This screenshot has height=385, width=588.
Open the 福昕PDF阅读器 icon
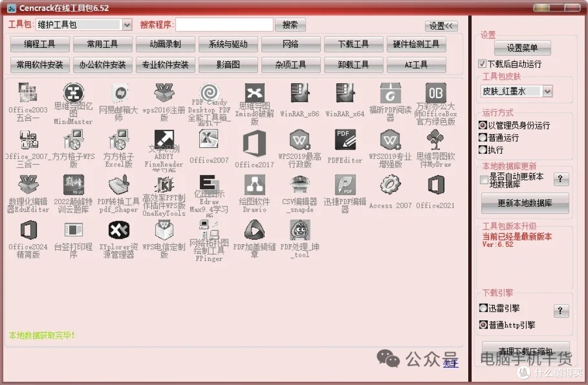coord(390,93)
